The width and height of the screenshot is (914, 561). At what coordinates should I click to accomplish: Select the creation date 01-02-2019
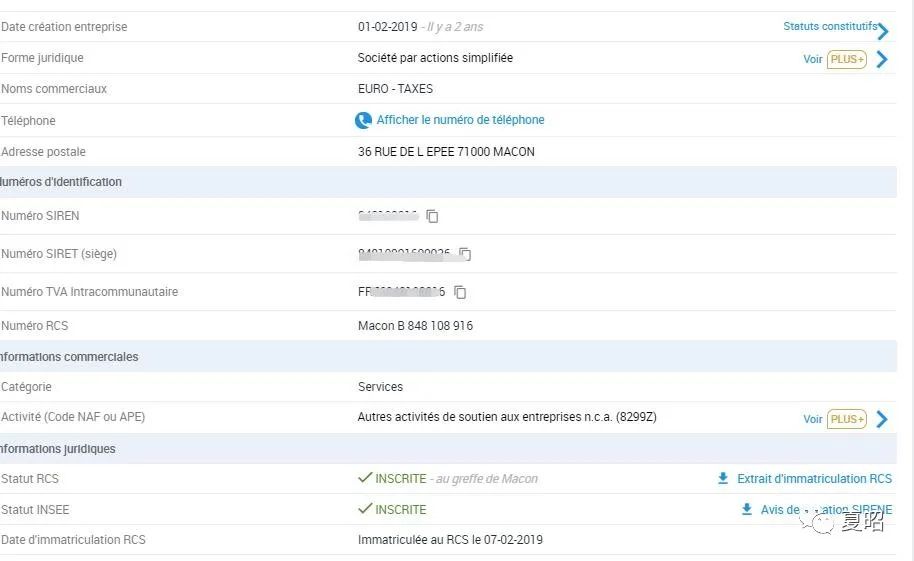point(388,26)
